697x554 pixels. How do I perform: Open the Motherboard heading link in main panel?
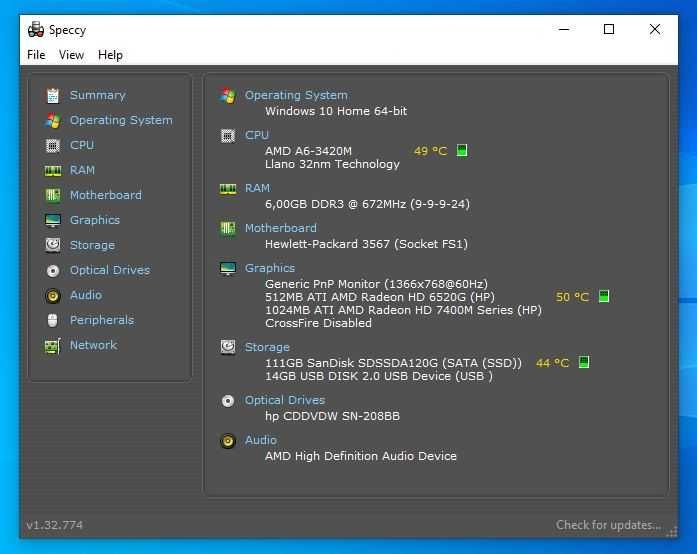pyautogui.click(x=280, y=228)
